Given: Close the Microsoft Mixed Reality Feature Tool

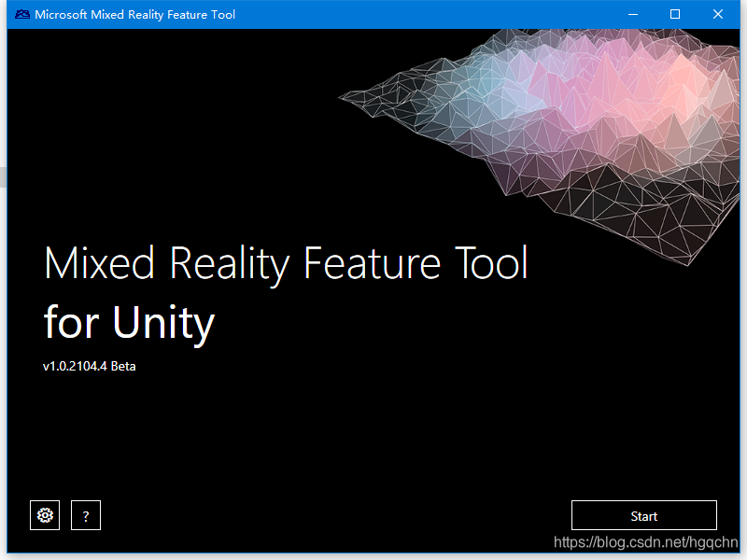Looking at the screenshot, I should pyautogui.click(x=717, y=14).
